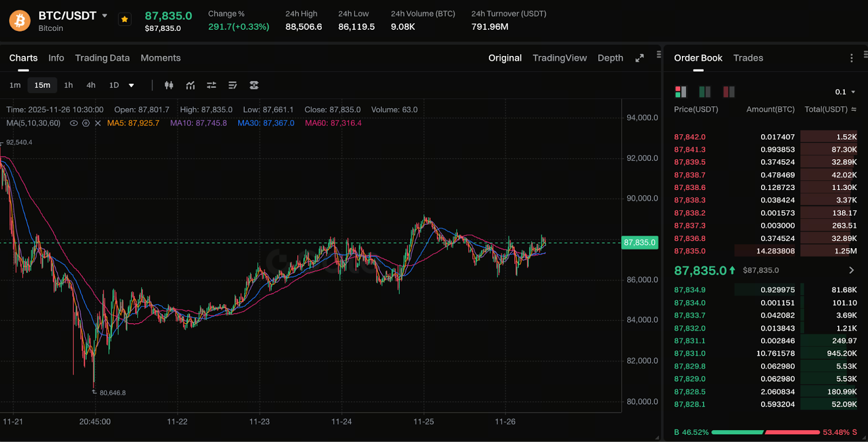The image size is (868, 442).
Task: Open the technical indicators icon
Action: click(x=190, y=85)
